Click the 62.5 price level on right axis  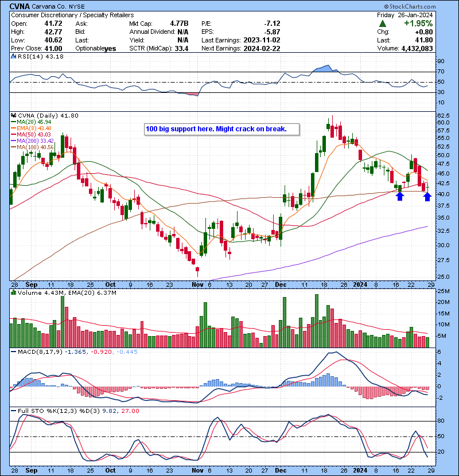(443, 116)
